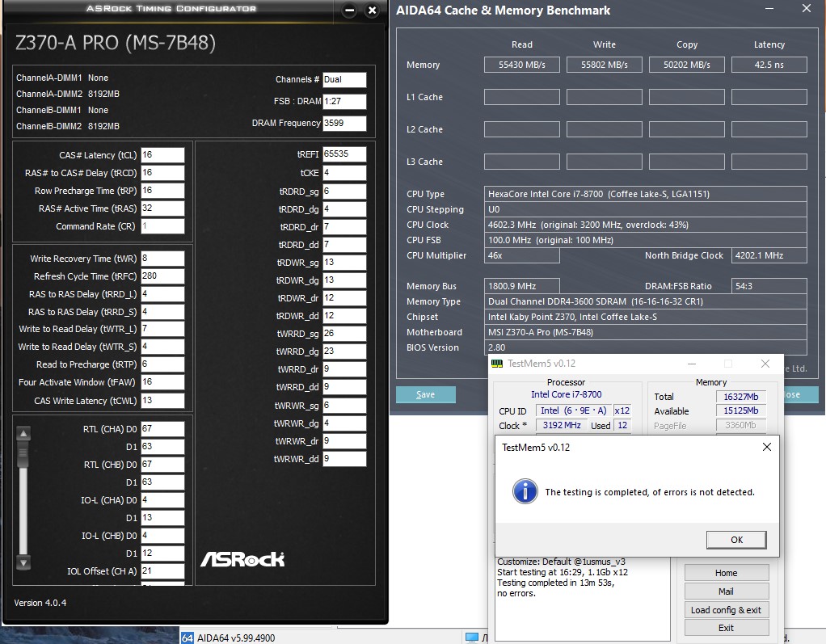Click Save button in AIDA64 benchmark
Viewport: 826px width, 644px height.
(426, 394)
